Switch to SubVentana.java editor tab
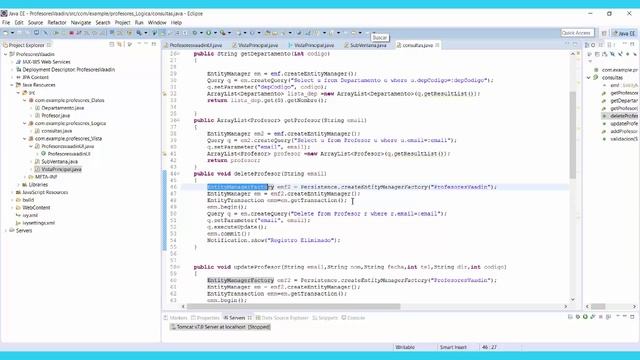 coord(365,45)
